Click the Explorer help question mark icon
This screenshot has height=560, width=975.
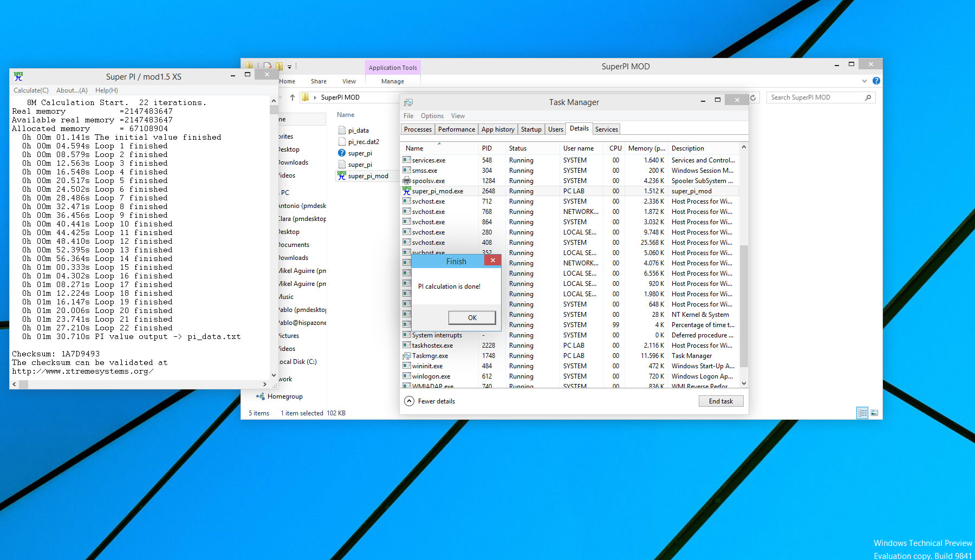point(876,81)
